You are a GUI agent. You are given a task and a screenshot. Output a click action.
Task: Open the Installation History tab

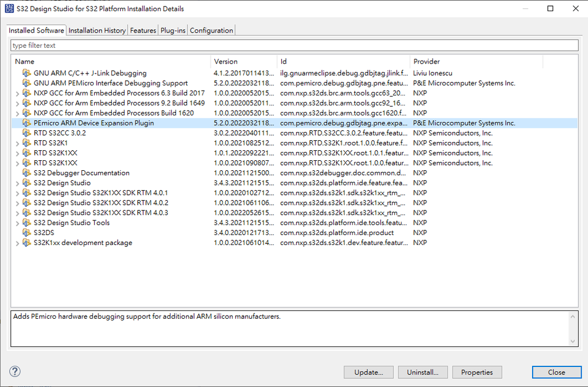[97, 31]
